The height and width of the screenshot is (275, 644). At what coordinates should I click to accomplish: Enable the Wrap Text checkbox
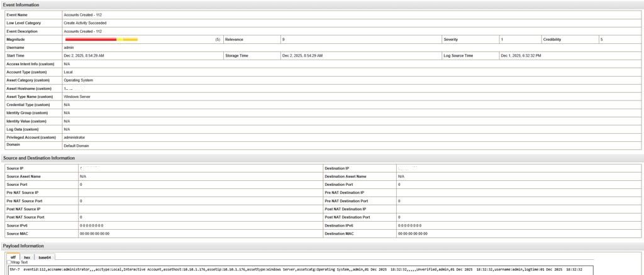tap(8, 262)
